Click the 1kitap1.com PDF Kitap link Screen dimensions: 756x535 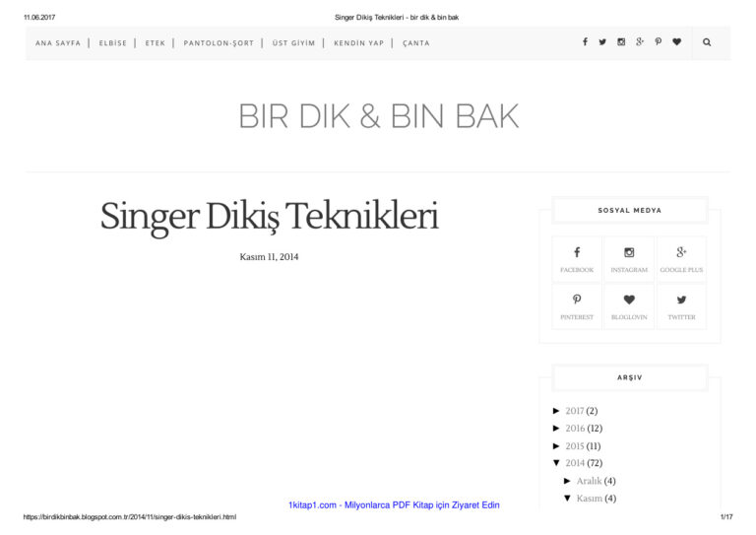point(394,505)
